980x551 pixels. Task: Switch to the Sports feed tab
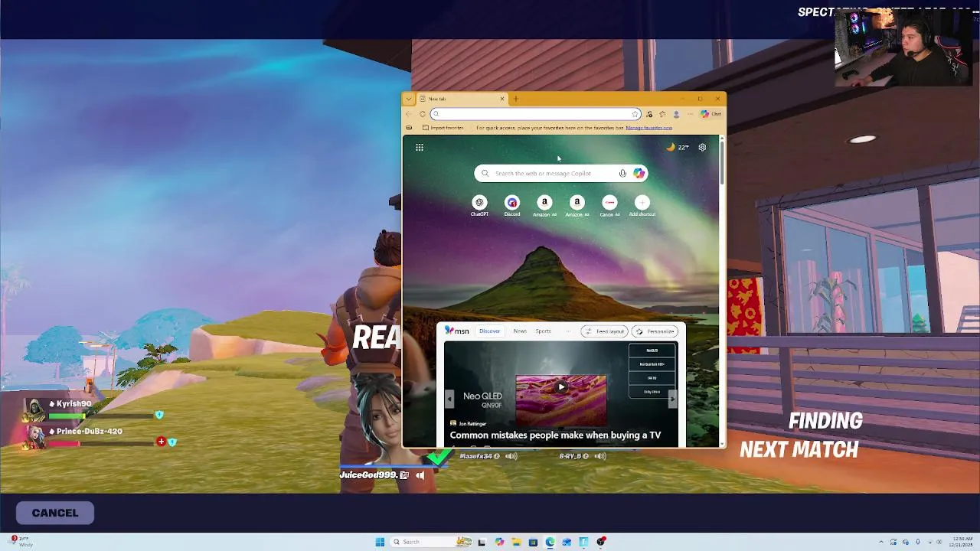click(543, 331)
